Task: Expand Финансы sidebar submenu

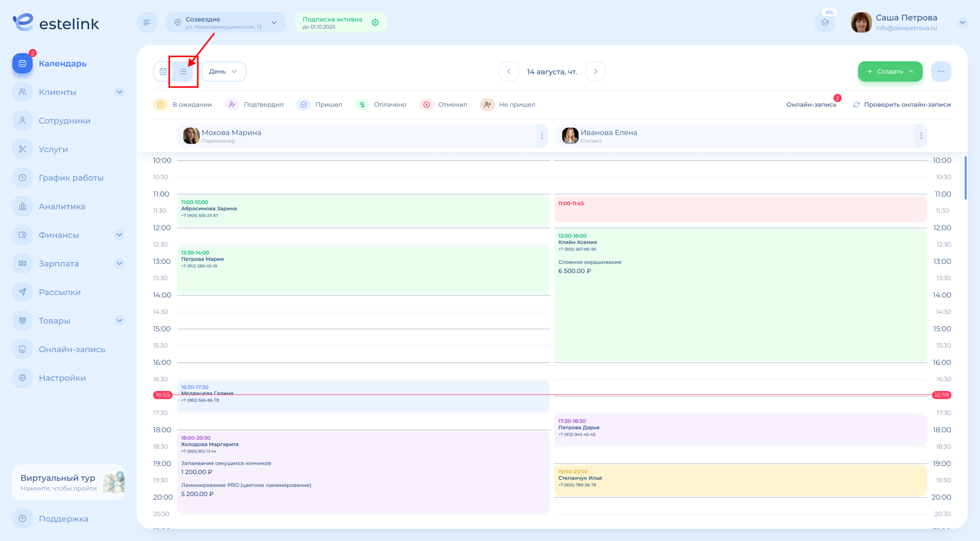Action: [x=119, y=235]
